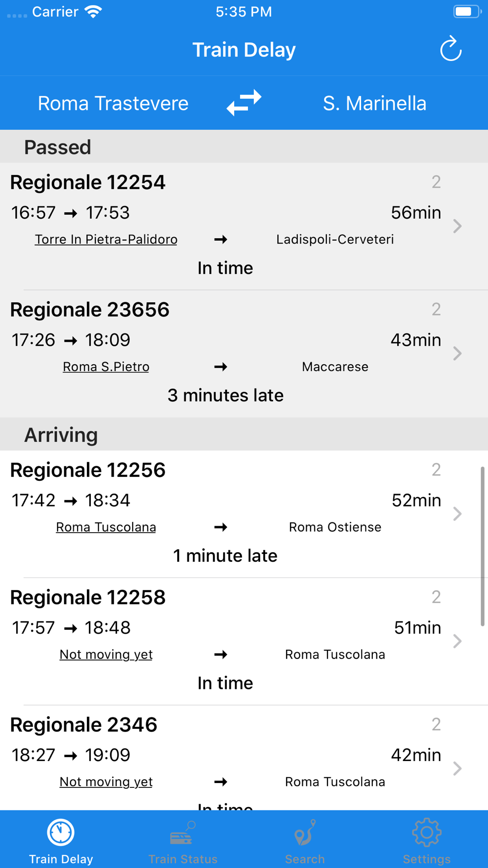Viewport: 488px width, 868px height.
Task: Open the Search tab
Action: click(x=305, y=842)
